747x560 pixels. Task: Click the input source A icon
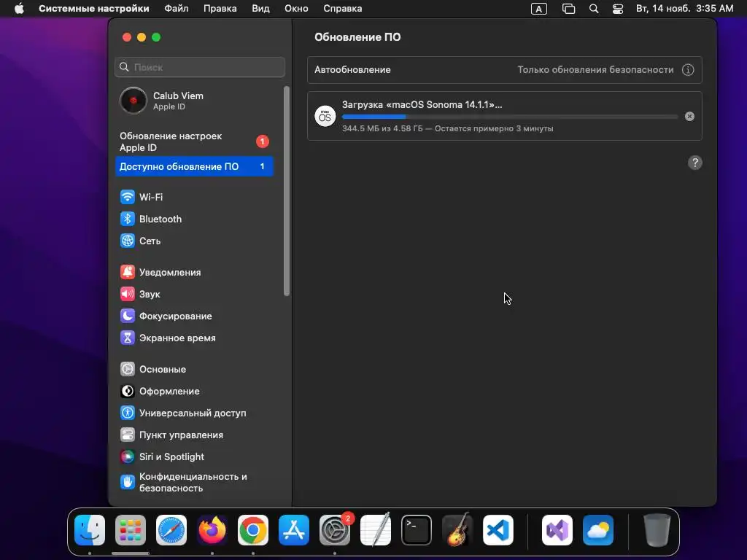coord(539,9)
